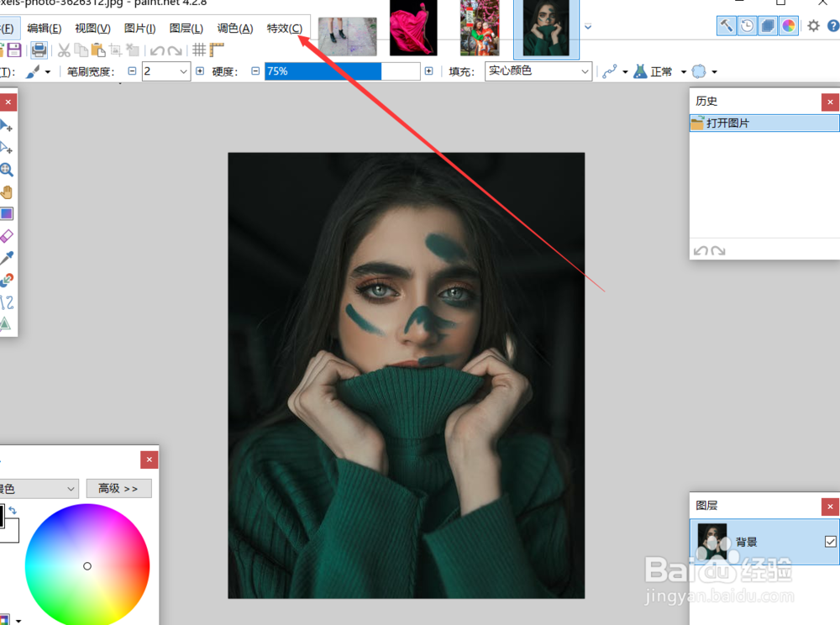Increase hardness with plus button
Screen dimensions: 840x625
click(x=428, y=71)
